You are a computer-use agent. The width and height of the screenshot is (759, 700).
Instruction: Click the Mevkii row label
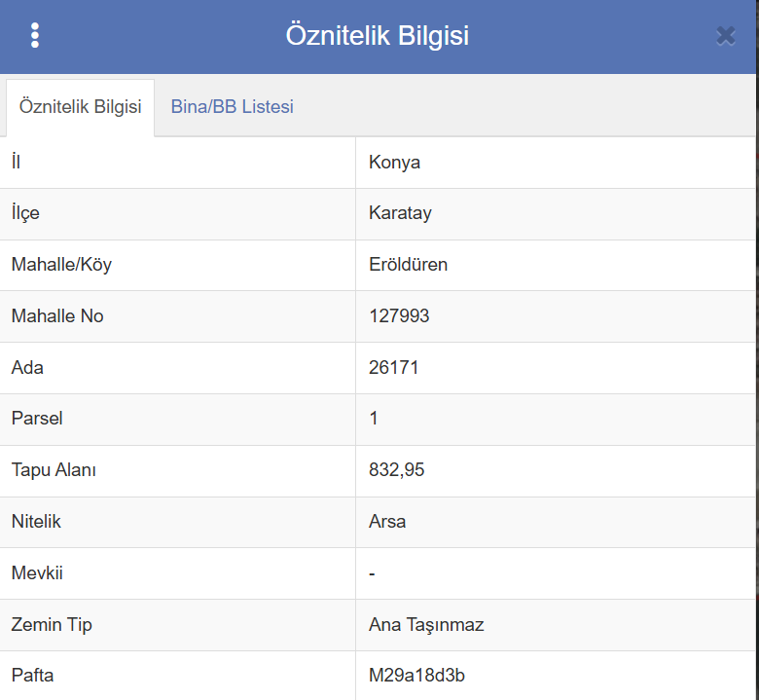point(36,573)
